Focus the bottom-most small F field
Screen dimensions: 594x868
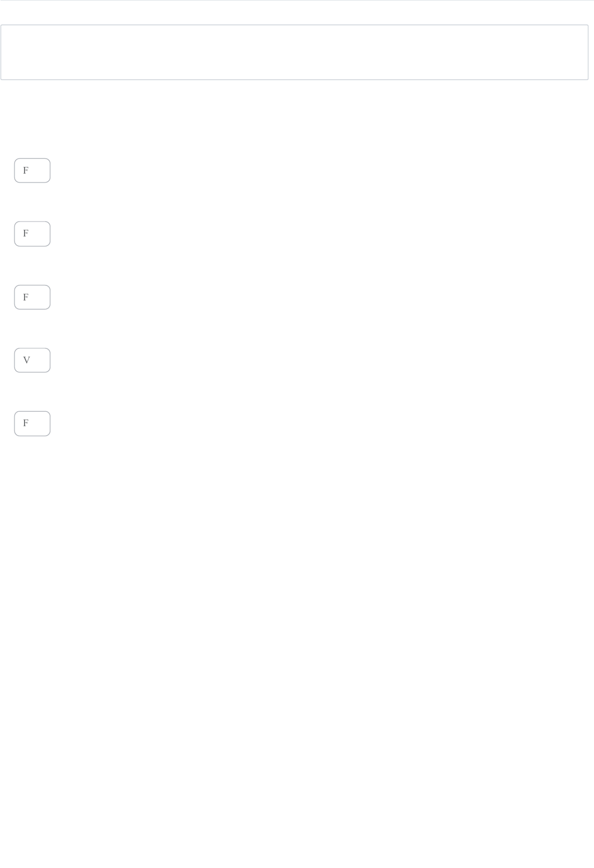point(32,423)
